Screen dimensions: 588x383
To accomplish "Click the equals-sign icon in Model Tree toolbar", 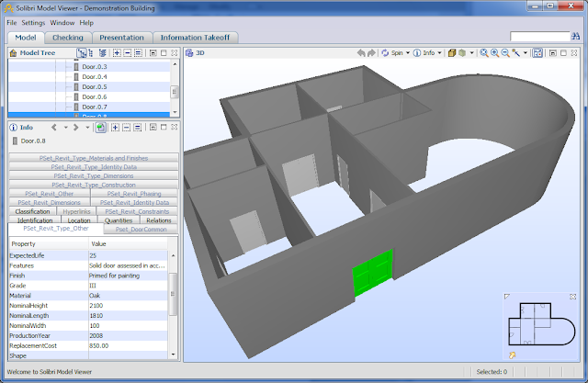I will pos(139,53).
